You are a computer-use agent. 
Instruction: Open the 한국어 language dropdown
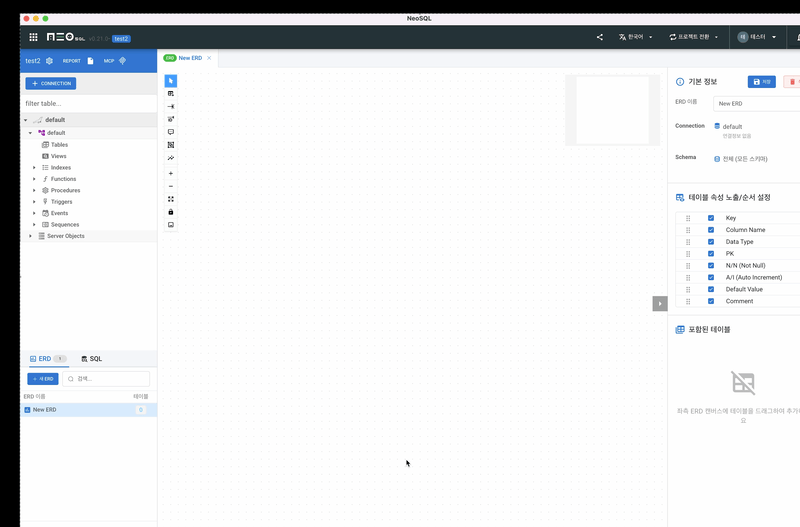click(636, 37)
